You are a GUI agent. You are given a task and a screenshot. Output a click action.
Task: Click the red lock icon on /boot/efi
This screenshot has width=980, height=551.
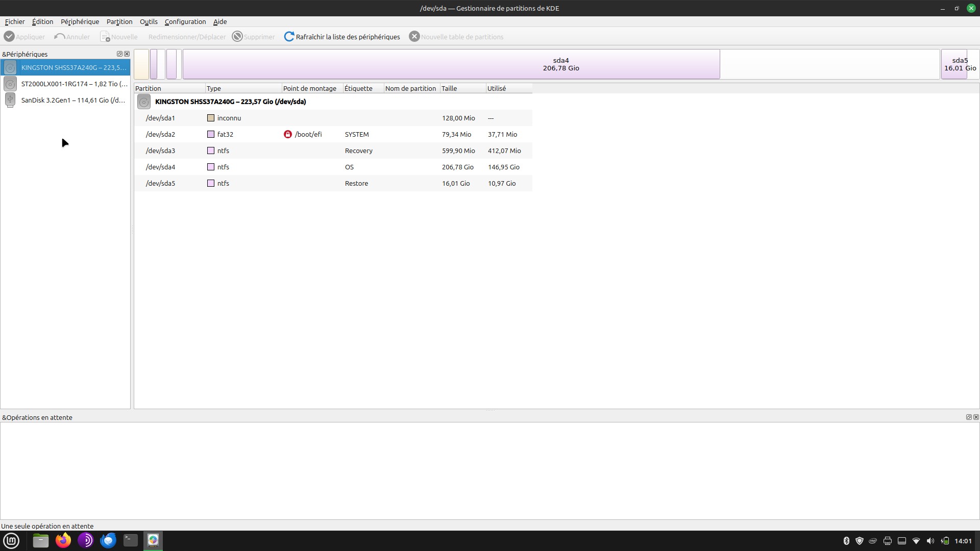pos(288,134)
